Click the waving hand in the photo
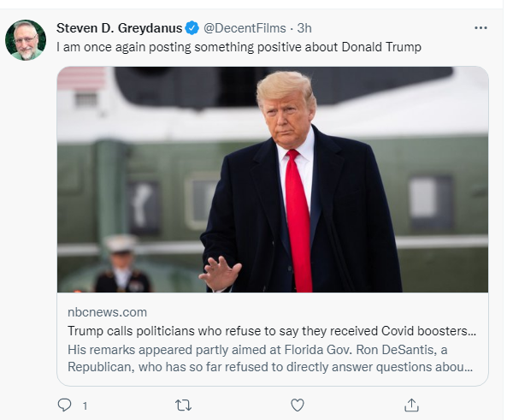The image size is (507, 420). tap(221, 274)
